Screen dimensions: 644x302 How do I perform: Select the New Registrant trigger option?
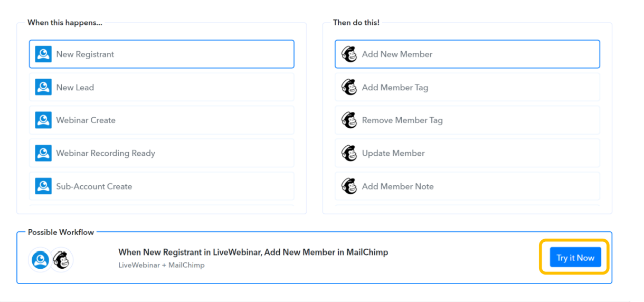(x=161, y=54)
